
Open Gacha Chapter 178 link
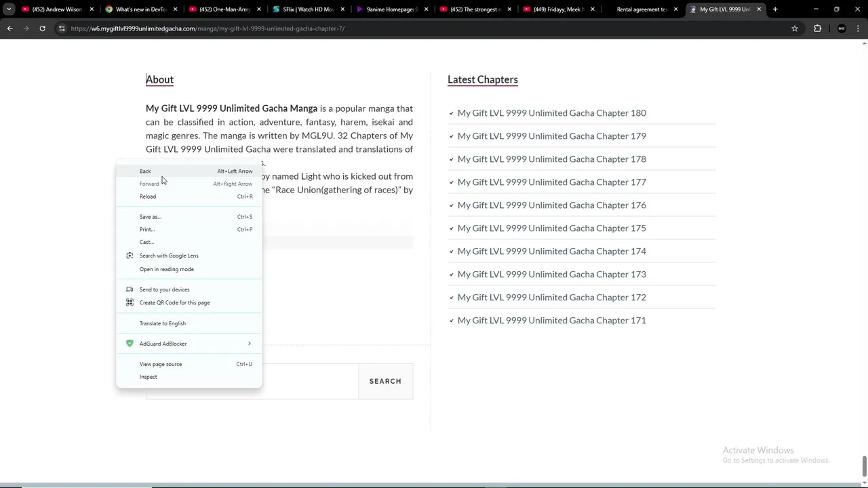pyautogui.click(x=552, y=159)
